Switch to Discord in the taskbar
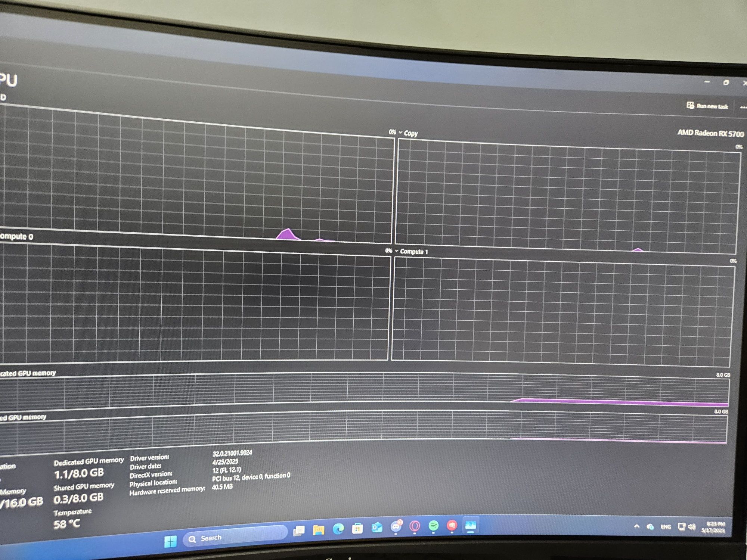747x560 pixels. pos(396,526)
